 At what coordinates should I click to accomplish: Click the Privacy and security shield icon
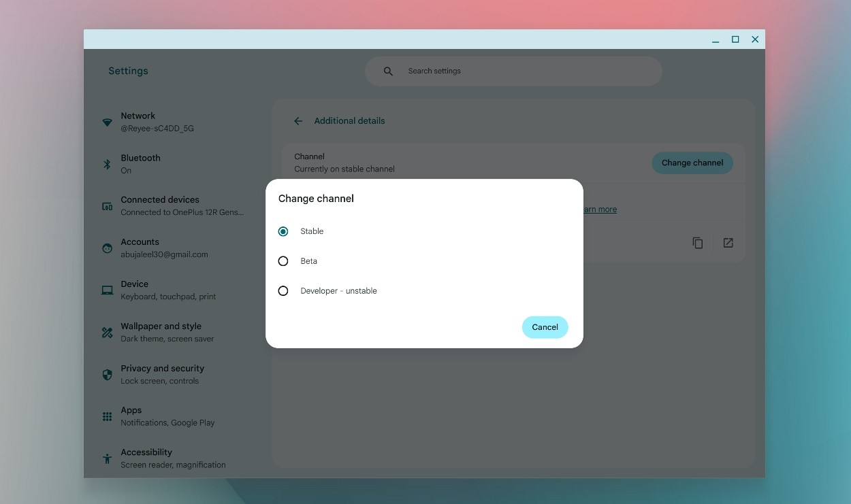tap(107, 375)
